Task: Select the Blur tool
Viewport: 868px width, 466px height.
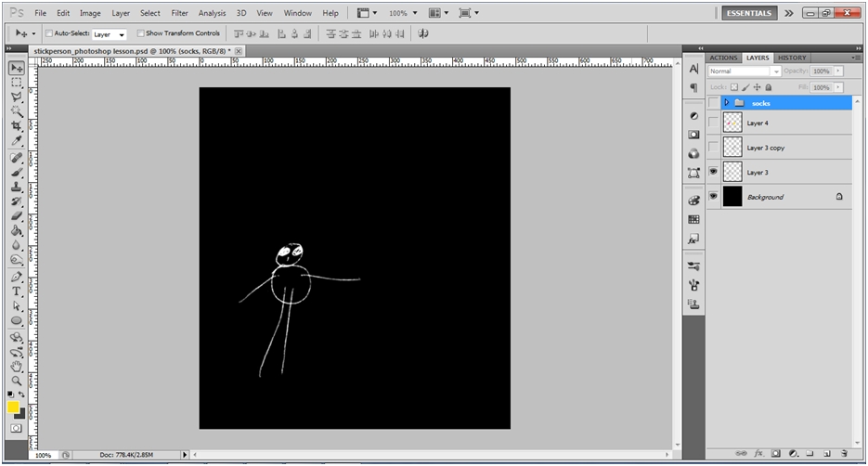Action: (x=17, y=245)
